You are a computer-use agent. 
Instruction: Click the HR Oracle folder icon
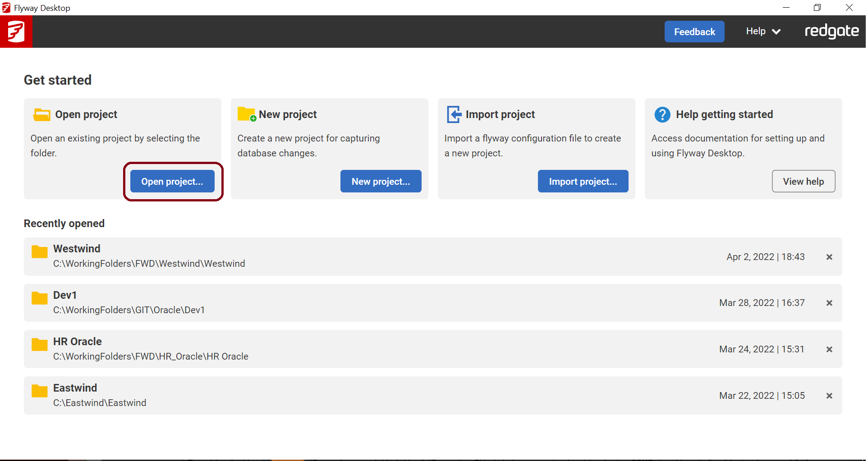pyautogui.click(x=39, y=344)
